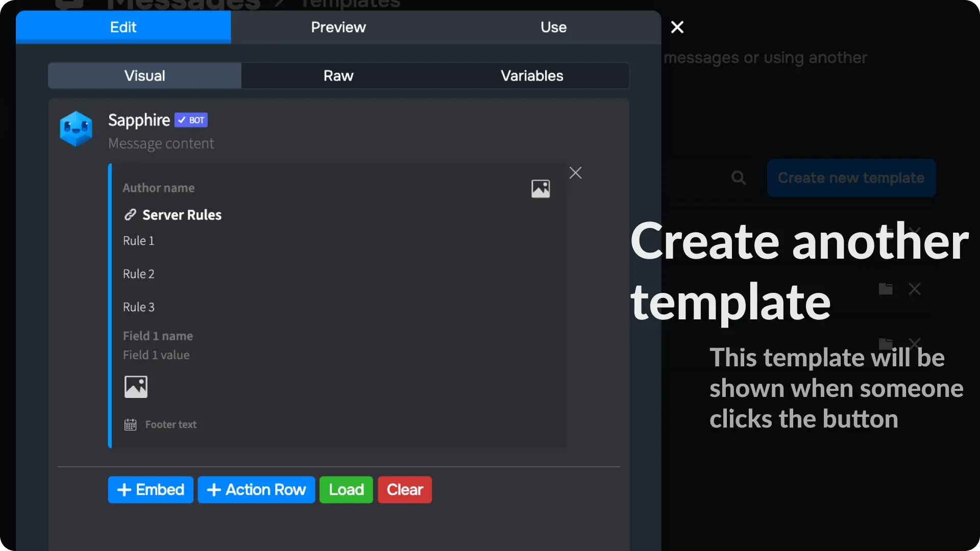Edit the Author name field

(x=159, y=188)
